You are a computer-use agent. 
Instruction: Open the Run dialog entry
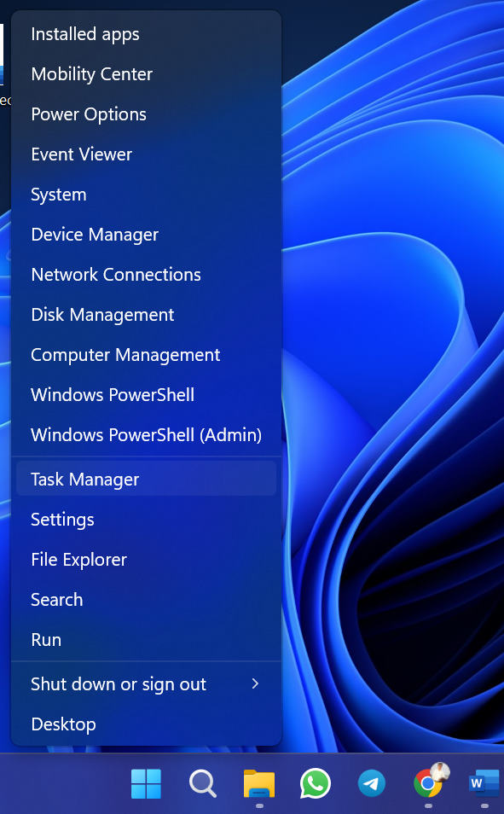pos(146,640)
